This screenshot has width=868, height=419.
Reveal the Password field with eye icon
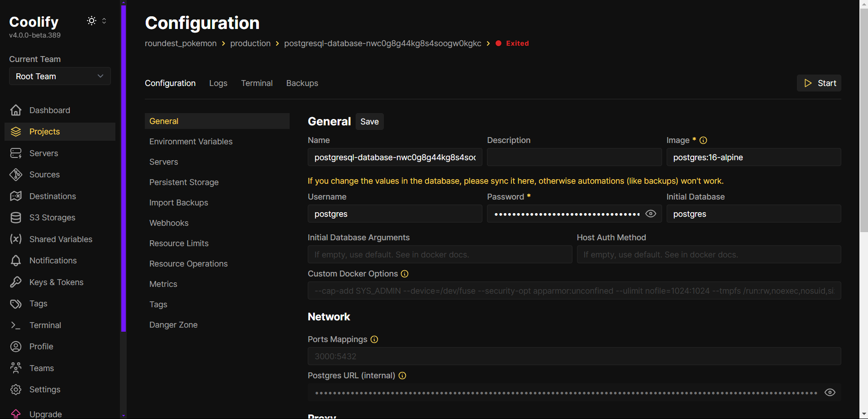click(x=651, y=214)
